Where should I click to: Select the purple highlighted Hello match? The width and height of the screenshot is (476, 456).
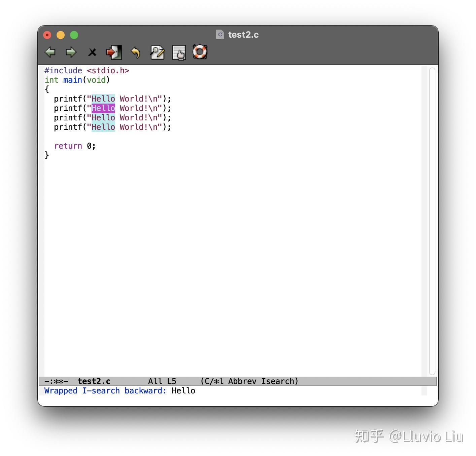(x=103, y=108)
